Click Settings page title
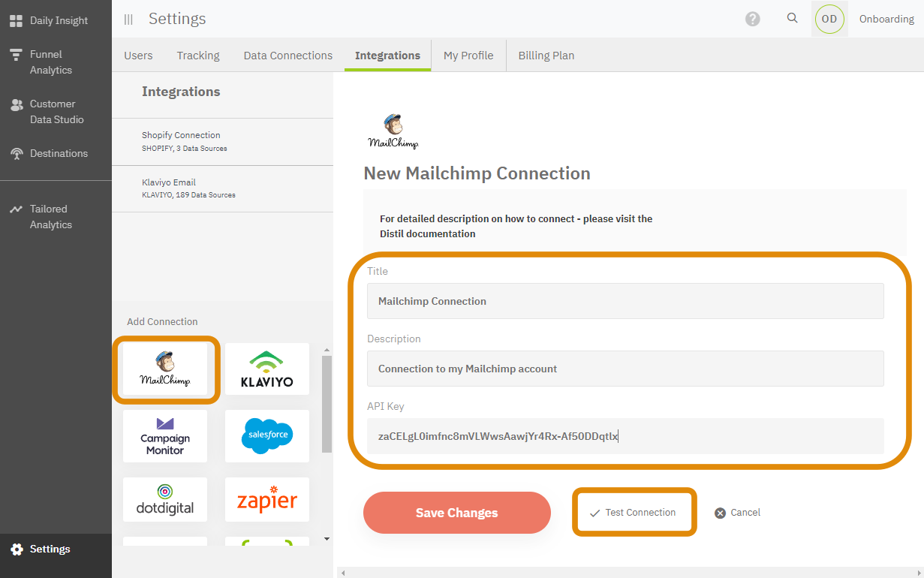This screenshot has height=578, width=924. coord(177,19)
